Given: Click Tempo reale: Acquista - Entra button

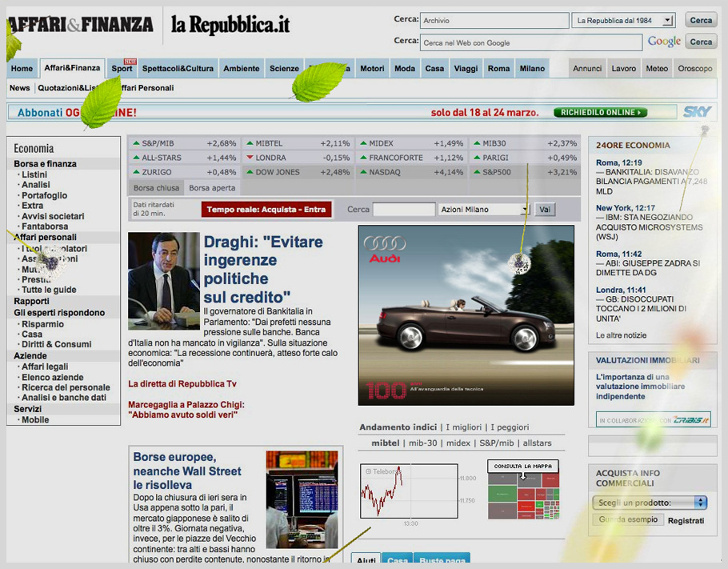Looking at the screenshot, I should tap(266, 210).
